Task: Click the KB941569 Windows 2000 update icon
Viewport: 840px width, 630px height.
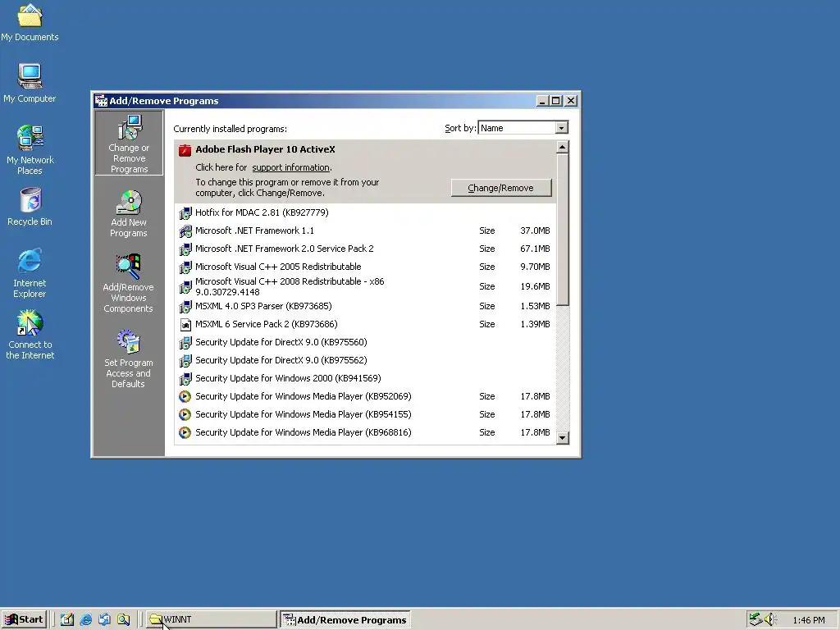Action: (185, 379)
